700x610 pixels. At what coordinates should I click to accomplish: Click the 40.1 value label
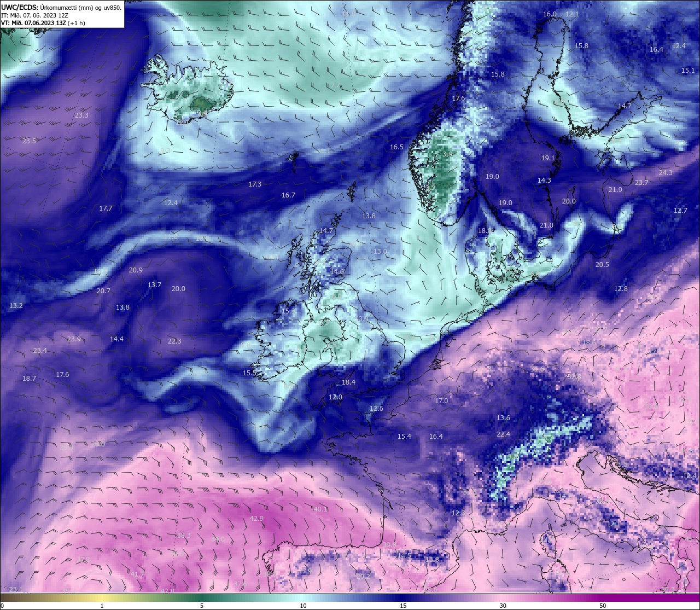(320, 509)
